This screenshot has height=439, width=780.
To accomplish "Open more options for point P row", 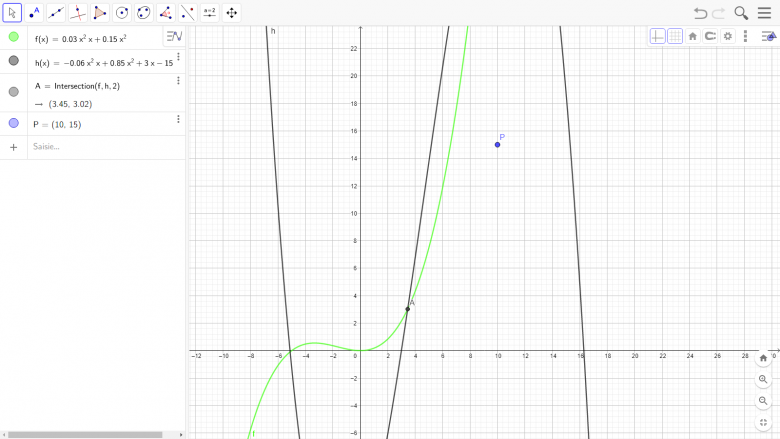I will [178, 119].
